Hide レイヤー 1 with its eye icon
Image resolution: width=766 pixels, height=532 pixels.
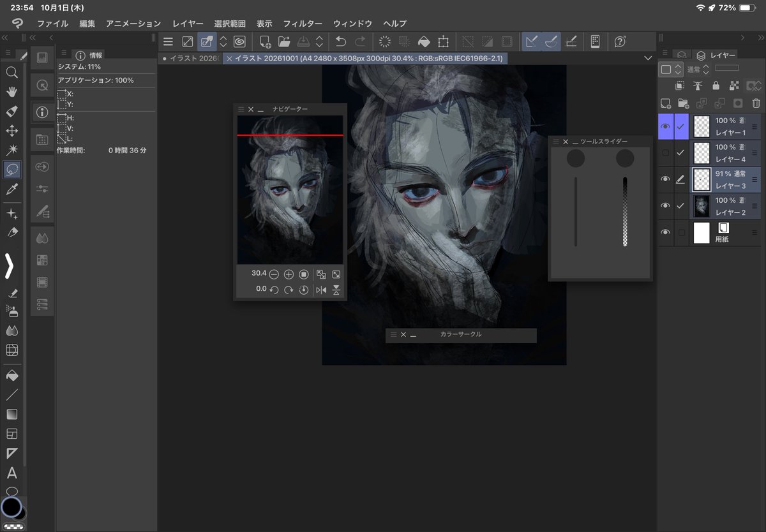(x=665, y=127)
